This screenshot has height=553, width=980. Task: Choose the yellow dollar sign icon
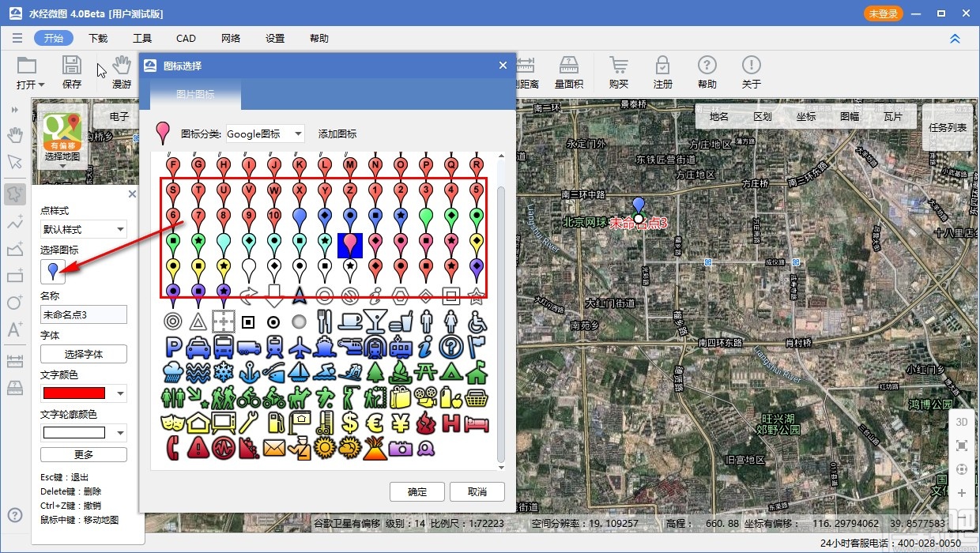tap(350, 423)
